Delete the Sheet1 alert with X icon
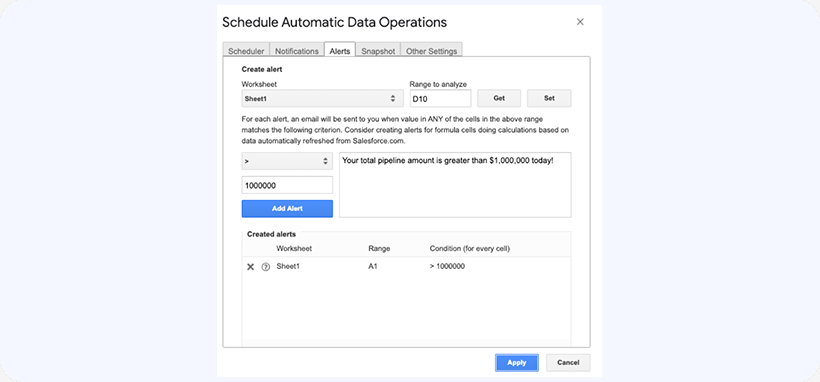Viewport: 820px width, 382px height. pos(250,267)
